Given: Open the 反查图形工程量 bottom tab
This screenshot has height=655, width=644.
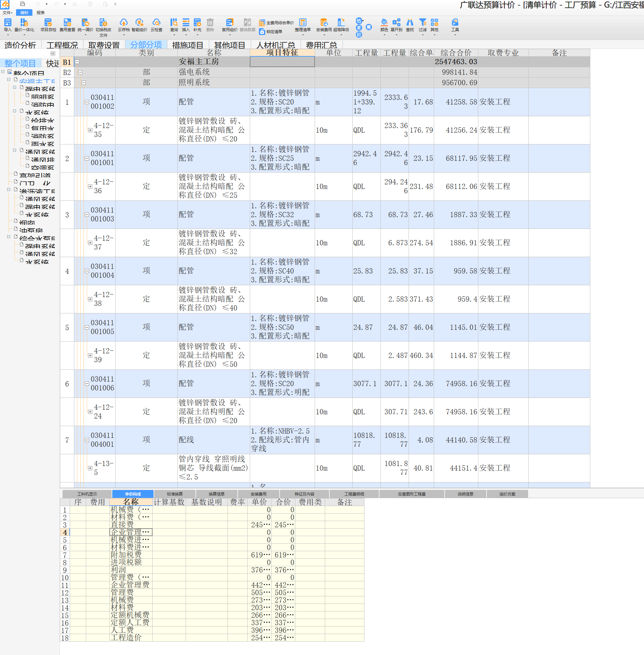Looking at the screenshot, I should pyautogui.click(x=412, y=494).
